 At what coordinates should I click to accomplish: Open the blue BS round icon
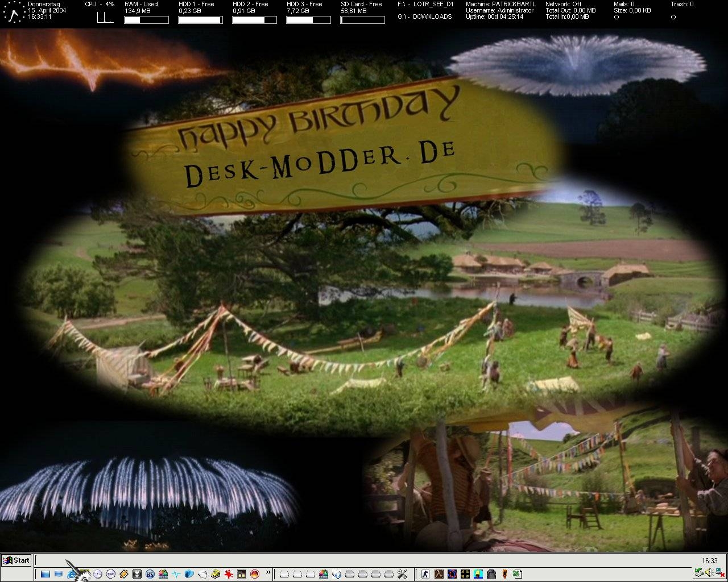coord(150,574)
